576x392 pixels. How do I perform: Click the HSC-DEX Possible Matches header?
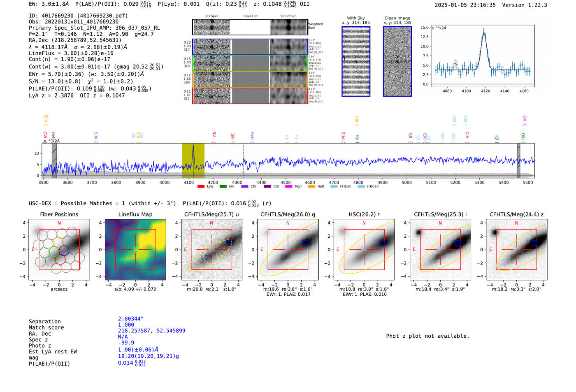tap(102, 203)
